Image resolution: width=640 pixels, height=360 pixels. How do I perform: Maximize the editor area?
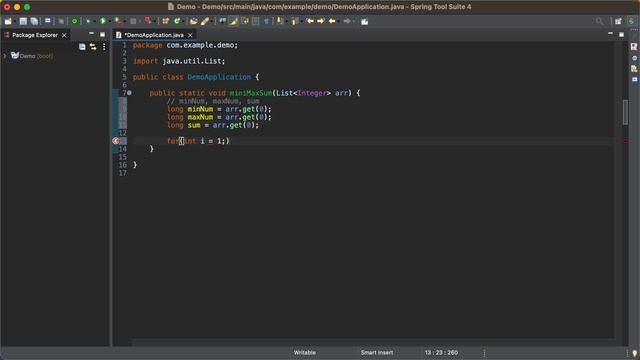pyautogui.click(x=621, y=35)
